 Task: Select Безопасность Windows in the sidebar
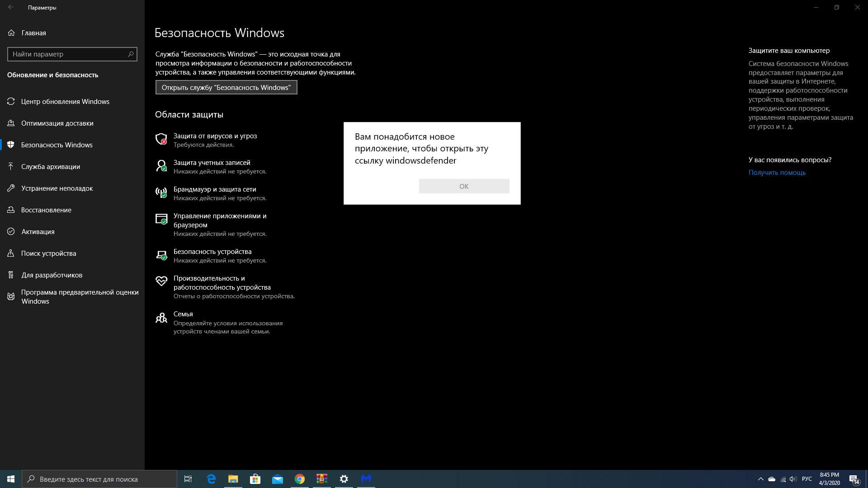pos(72,145)
